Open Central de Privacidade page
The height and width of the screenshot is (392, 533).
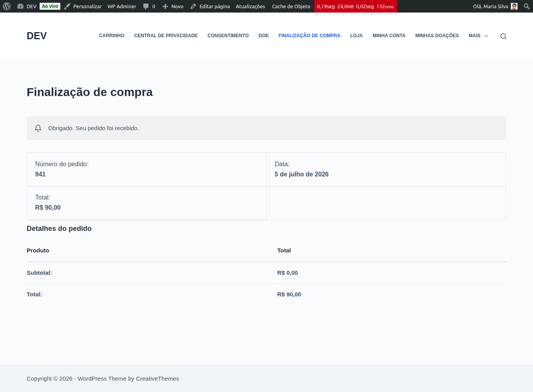(x=166, y=36)
